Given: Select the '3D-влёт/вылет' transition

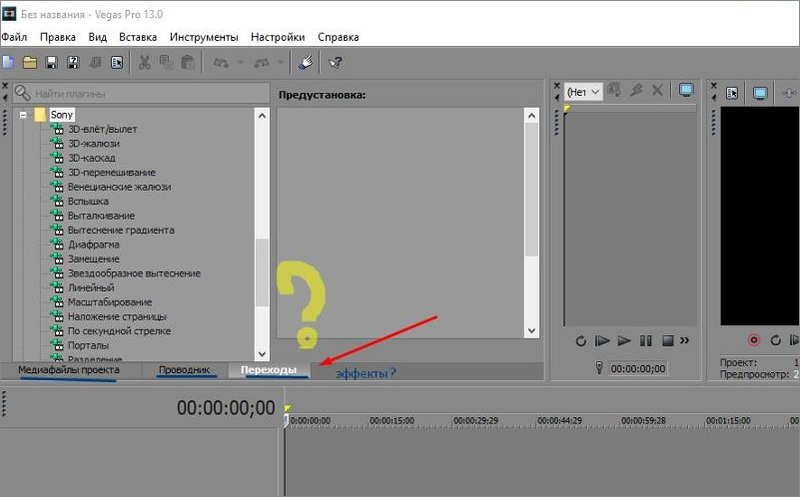Looking at the screenshot, I should pyautogui.click(x=102, y=129).
